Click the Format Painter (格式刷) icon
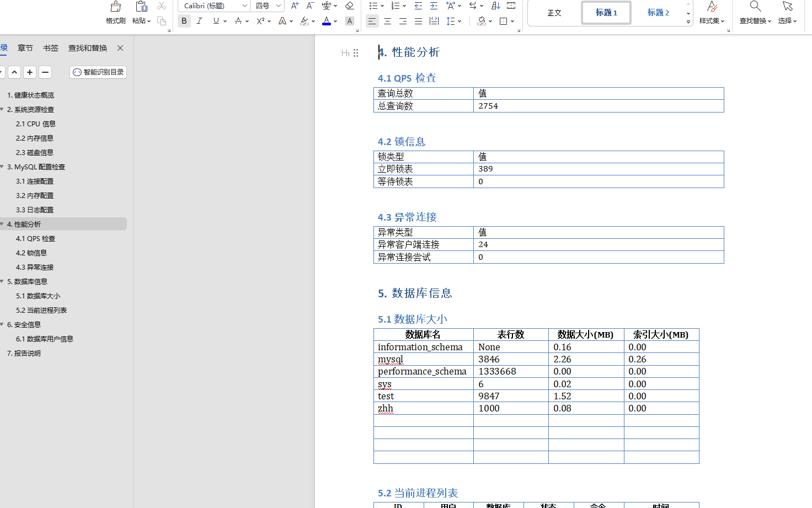The width and height of the screenshot is (812, 508). pyautogui.click(x=116, y=7)
